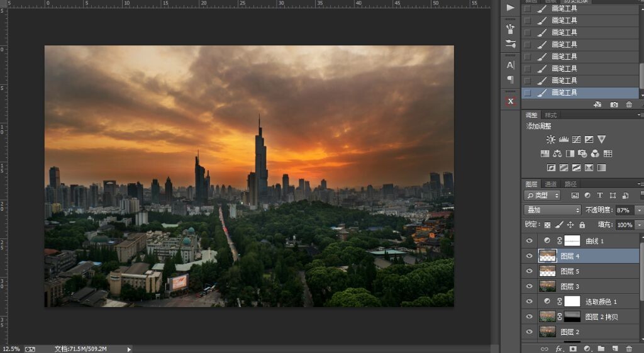
Task: Open the Brush settings panel icon
Action: pyautogui.click(x=510, y=43)
